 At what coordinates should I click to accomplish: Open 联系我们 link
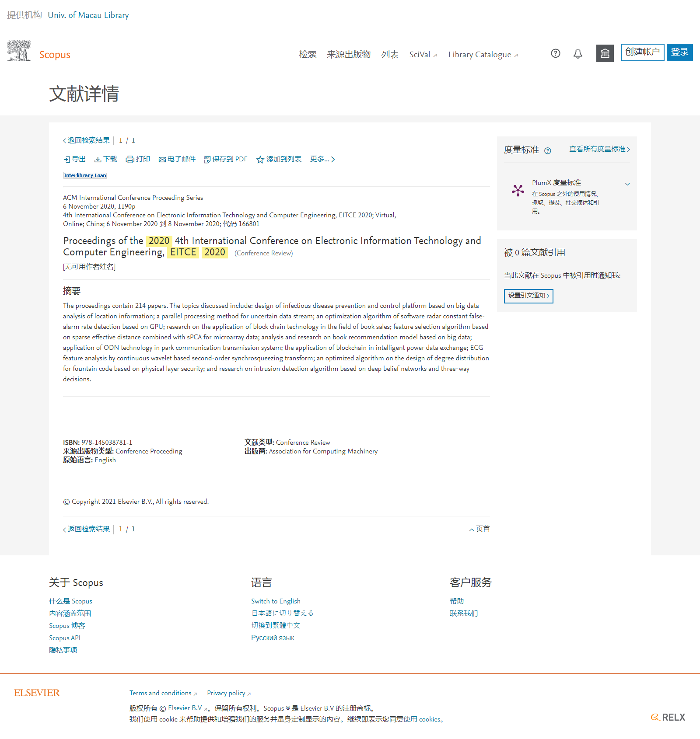pos(464,614)
